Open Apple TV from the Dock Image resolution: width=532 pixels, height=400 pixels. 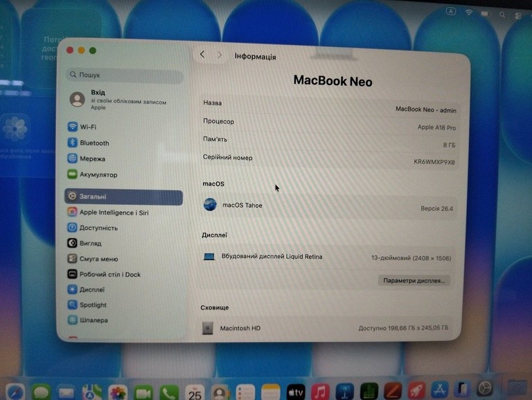click(x=296, y=392)
